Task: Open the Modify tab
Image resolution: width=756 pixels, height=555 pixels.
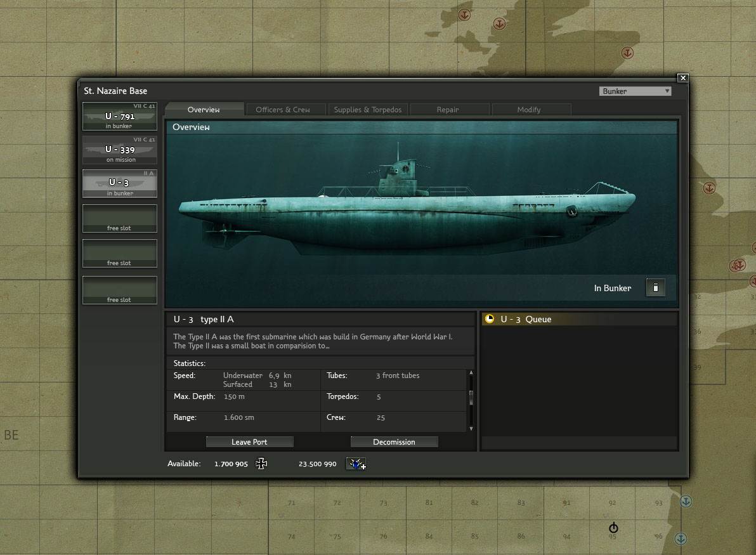Action: [529, 110]
